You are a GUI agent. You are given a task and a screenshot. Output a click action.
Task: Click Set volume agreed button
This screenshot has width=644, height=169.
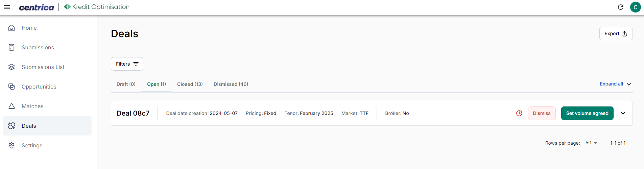(x=587, y=113)
